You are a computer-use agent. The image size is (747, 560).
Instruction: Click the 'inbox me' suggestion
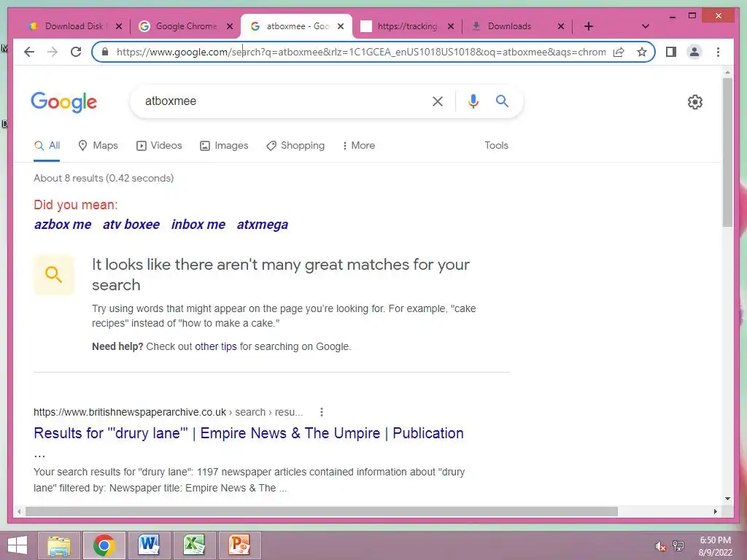point(198,225)
